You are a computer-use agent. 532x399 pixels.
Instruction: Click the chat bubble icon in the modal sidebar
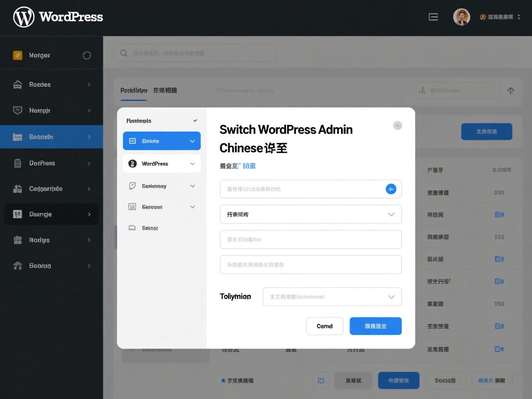click(133, 186)
